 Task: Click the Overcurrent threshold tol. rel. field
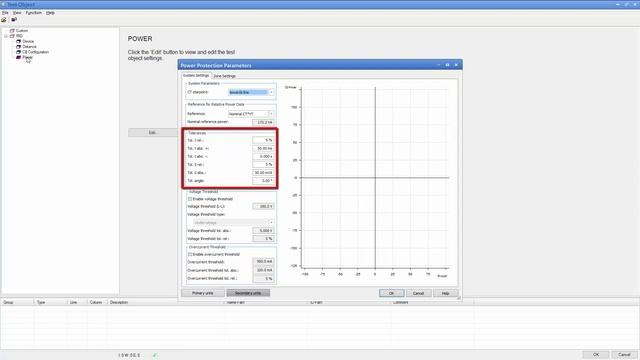click(263, 278)
